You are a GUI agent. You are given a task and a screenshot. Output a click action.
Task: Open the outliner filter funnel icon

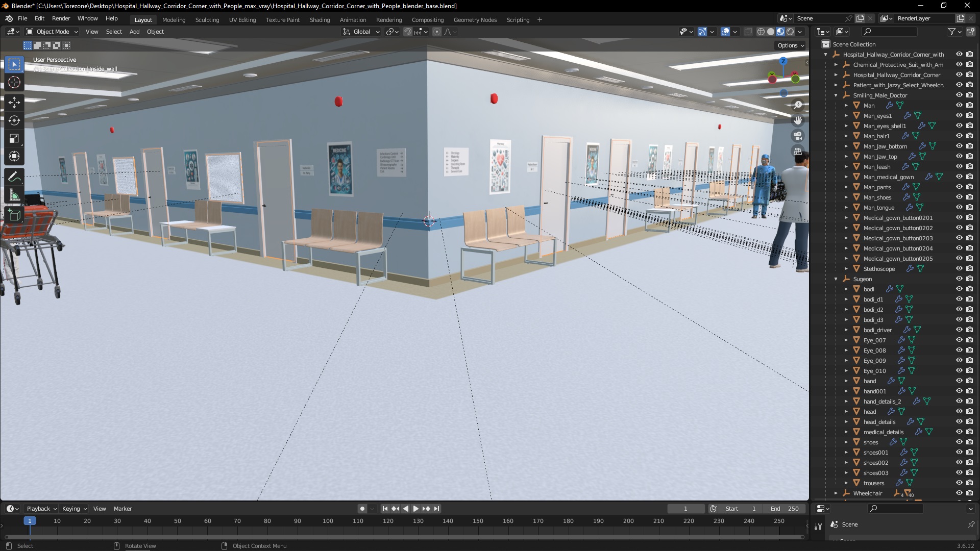tap(951, 32)
